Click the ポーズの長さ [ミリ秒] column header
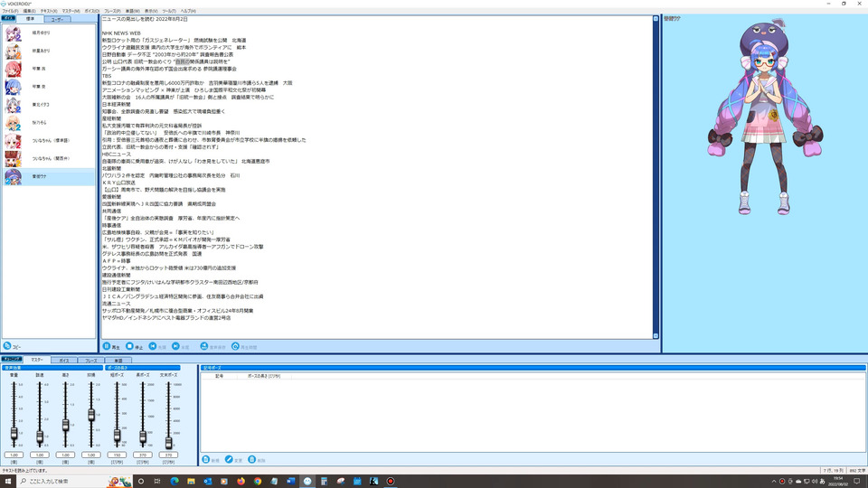The image size is (868, 488). [263, 376]
